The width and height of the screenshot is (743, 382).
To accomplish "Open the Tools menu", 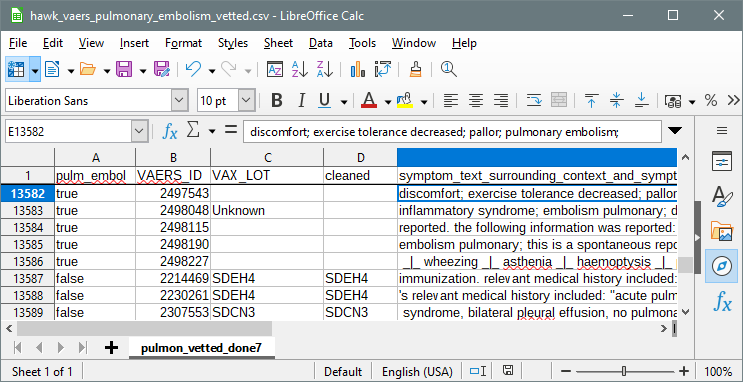I will [x=362, y=43].
